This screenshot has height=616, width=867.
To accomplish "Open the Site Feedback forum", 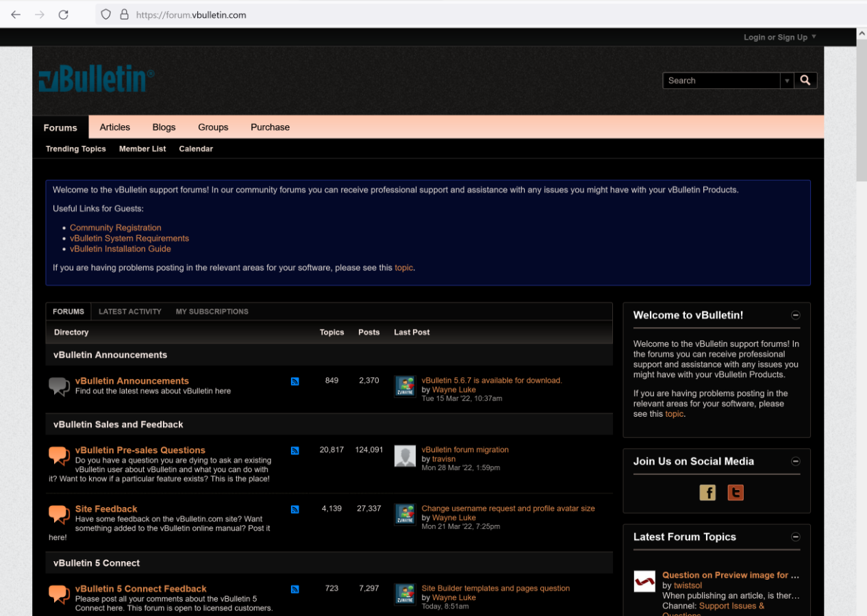I will tap(106, 509).
